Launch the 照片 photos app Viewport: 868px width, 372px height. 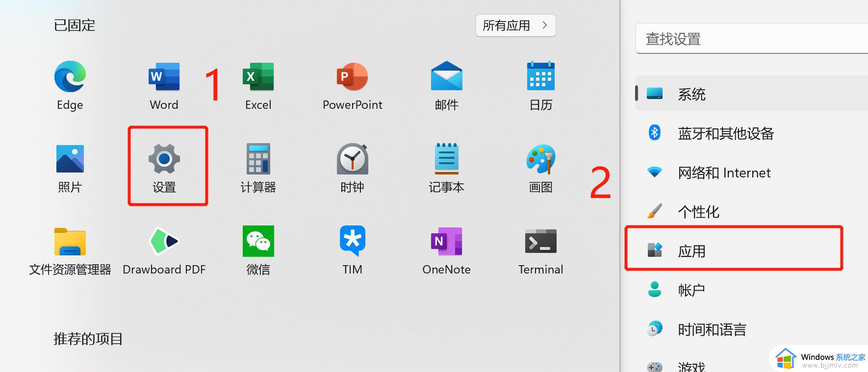click(70, 159)
